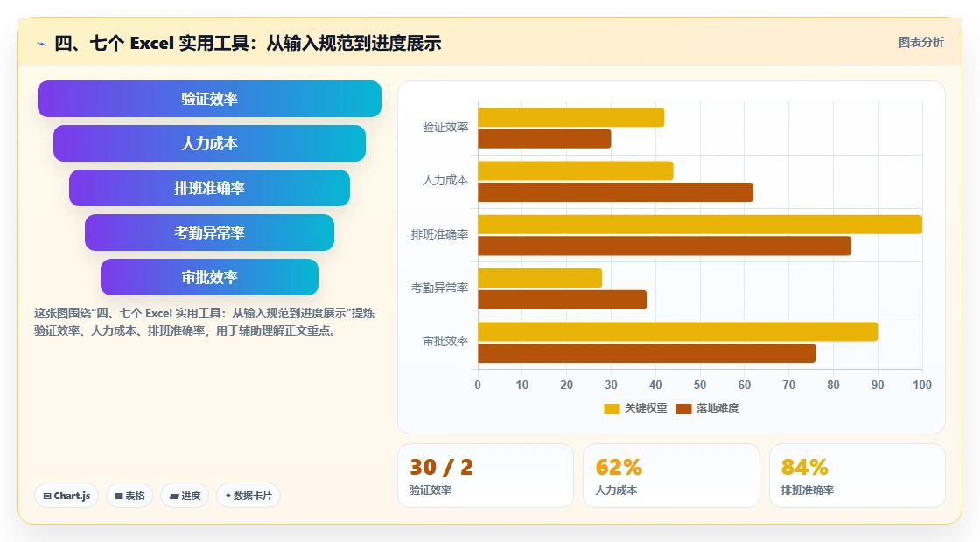Select the 考勤异常率 funnel bar

[x=209, y=233]
